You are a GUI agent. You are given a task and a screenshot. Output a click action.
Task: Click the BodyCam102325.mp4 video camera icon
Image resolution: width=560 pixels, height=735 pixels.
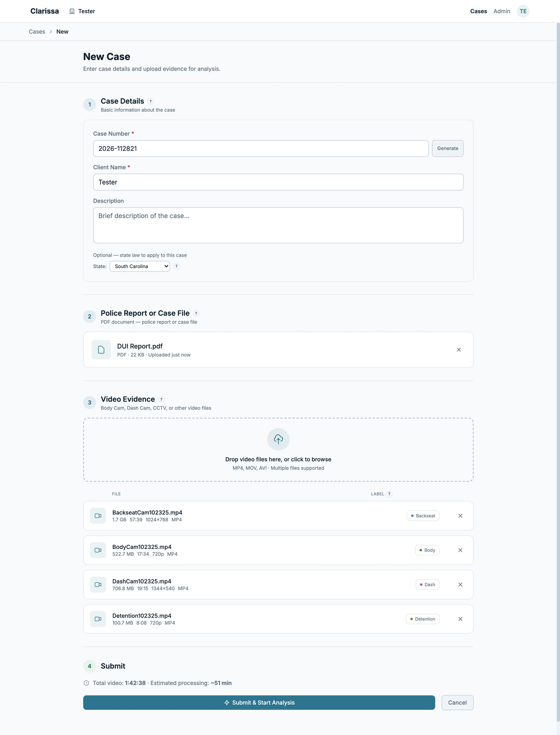point(98,550)
